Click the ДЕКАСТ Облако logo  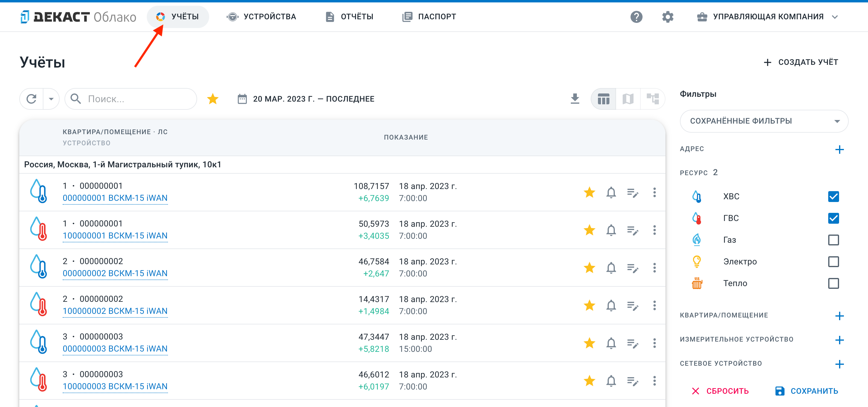pos(78,17)
